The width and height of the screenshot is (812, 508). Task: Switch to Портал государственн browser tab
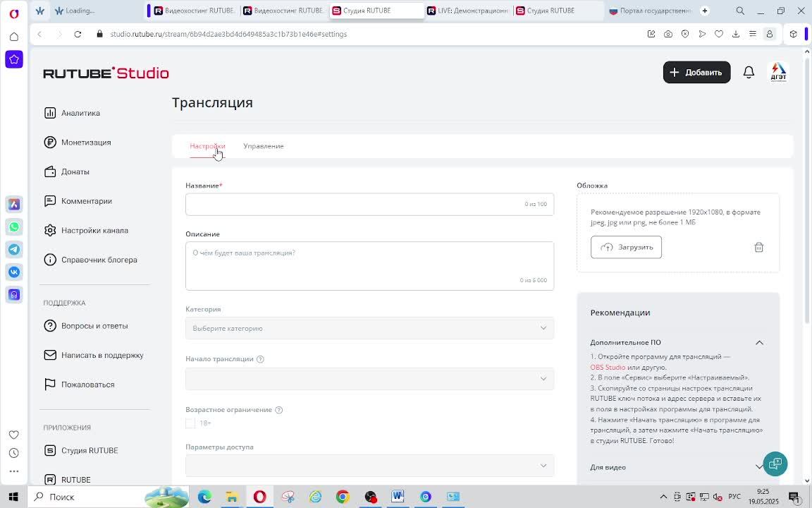point(651,11)
